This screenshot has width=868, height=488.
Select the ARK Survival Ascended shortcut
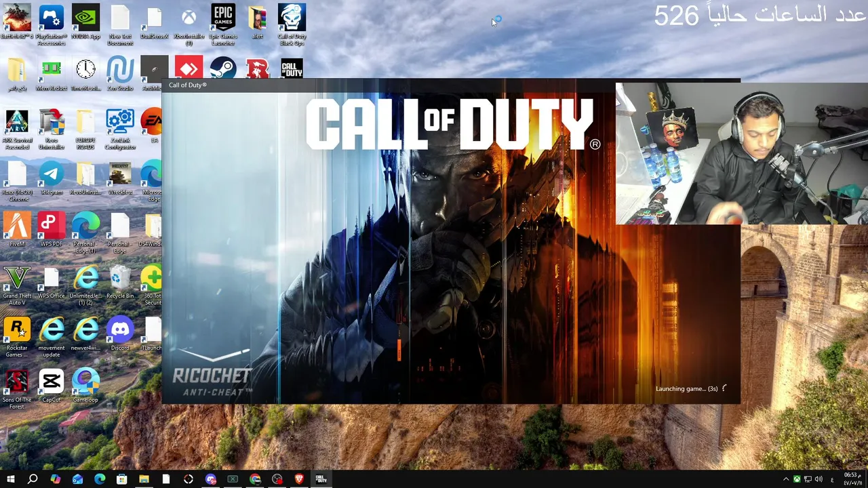click(16, 130)
